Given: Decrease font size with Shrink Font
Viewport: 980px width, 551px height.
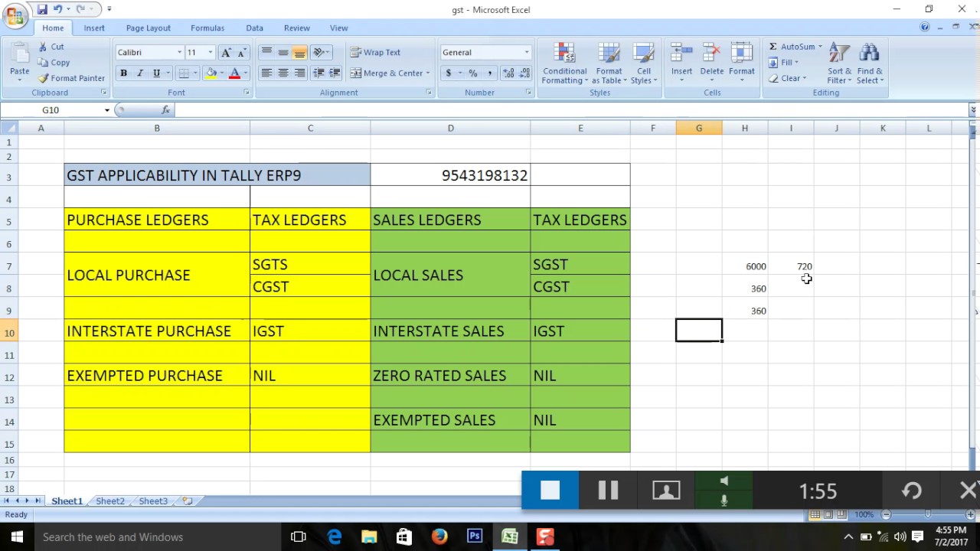Looking at the screenshot, I should click(x=242, y=52).
